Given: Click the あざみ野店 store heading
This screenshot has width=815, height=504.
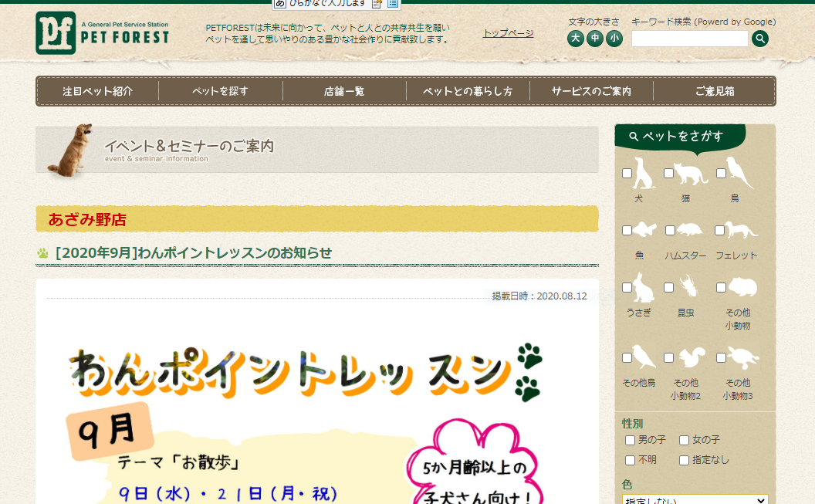Looking at the screenshot, I should pyautogui.click(x=87, y=219).
